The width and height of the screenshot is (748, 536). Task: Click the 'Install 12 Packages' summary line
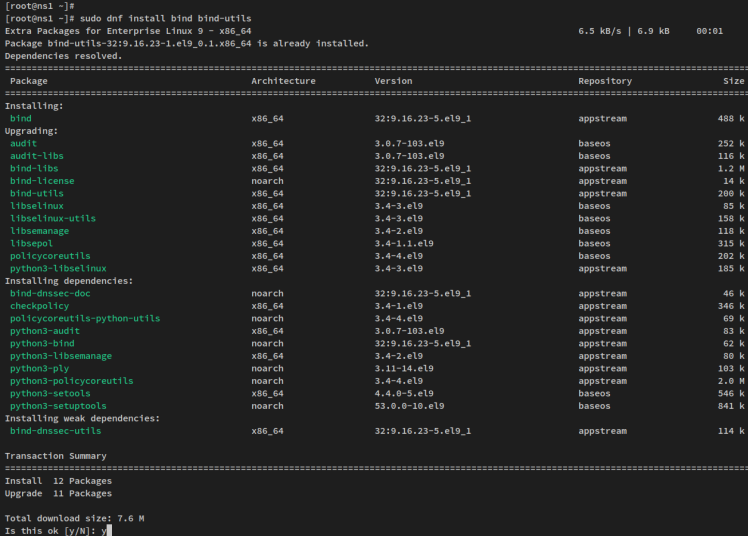pyautogui.click(x=58, y=481)
